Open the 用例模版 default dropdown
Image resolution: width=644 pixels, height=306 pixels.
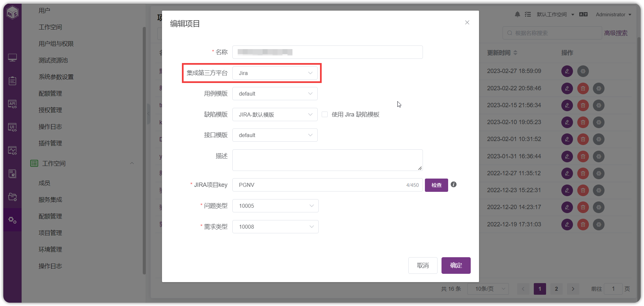[x=275, y=94]
